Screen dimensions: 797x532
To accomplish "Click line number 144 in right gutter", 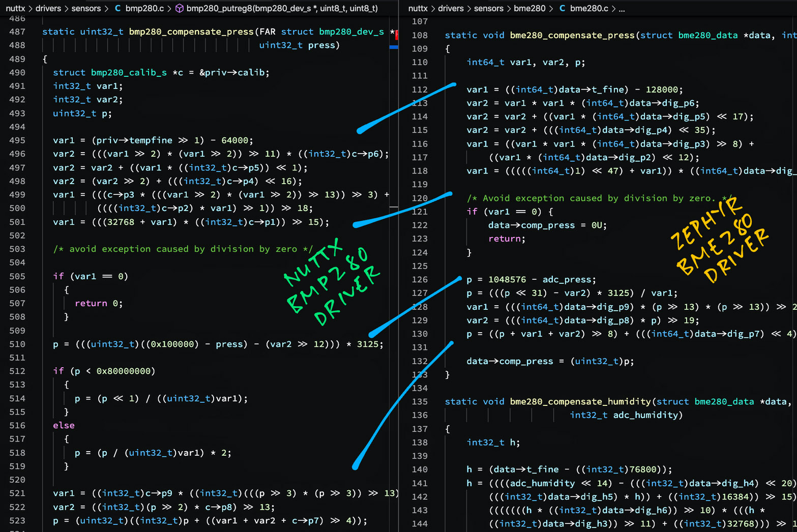I will pyautogui.click(x=420, y=524).
